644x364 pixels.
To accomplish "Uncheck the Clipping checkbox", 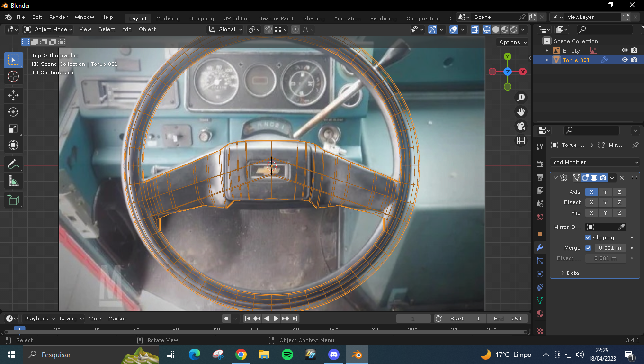I will (588, 237).
